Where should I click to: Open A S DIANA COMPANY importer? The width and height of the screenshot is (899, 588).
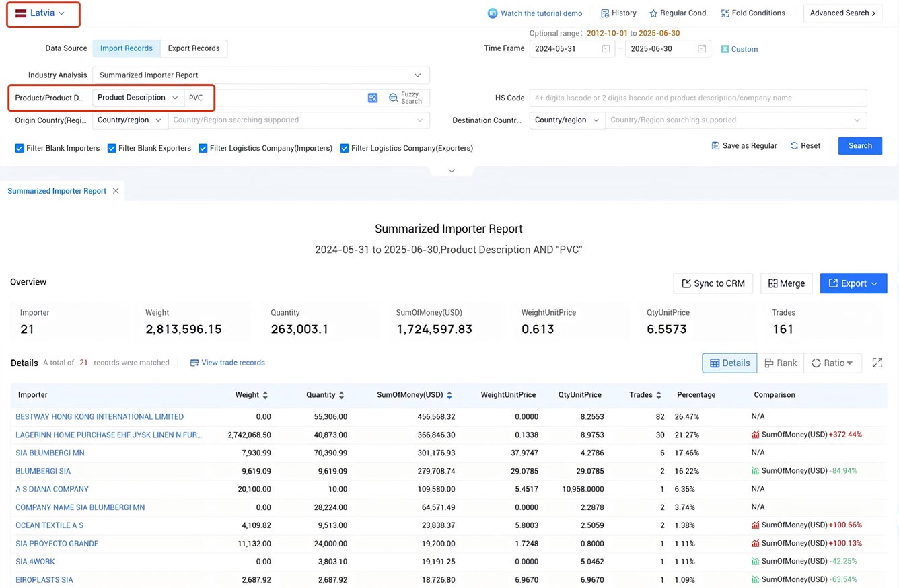click(x=52, y=490)
